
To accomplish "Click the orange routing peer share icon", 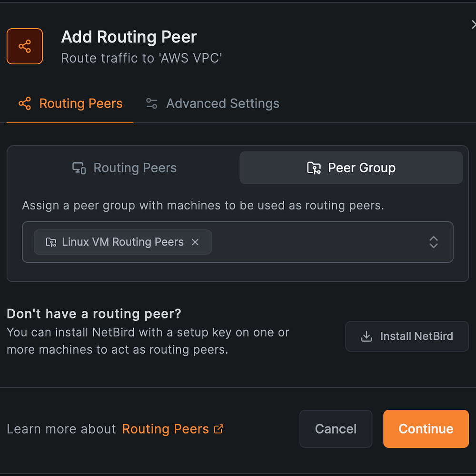I will click(24, 46).
